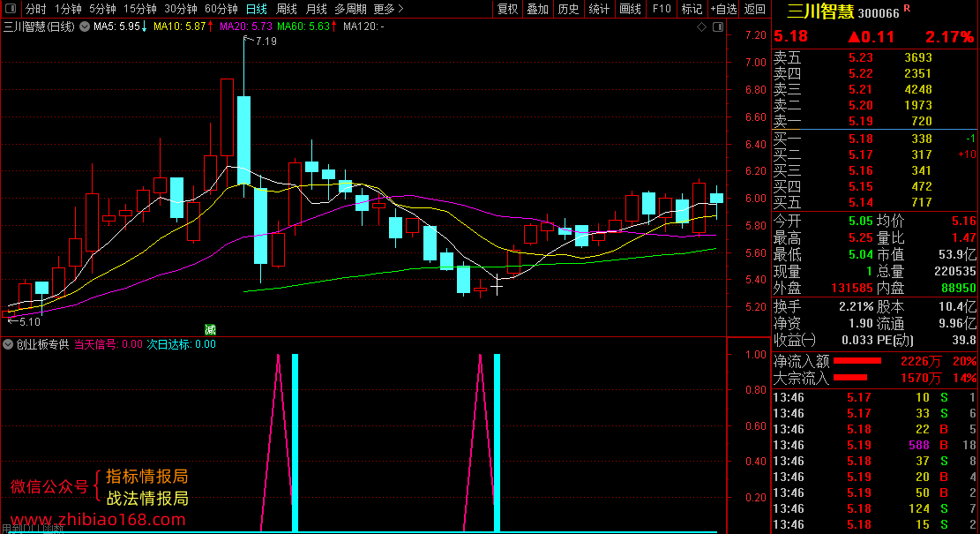Image resolution: width=980 pixels, height=534 pixels.
Task: Click the second cyan signal bar in indicator
Action: coord(497,443)
